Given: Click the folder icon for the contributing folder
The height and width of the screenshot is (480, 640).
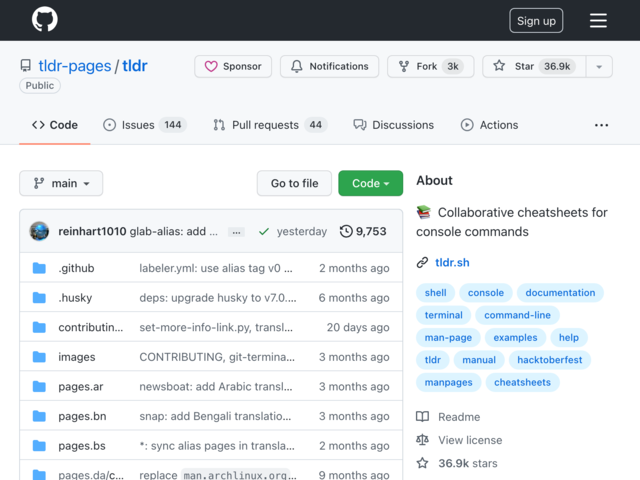Looking at the screenshot, I should coord(39,327).
